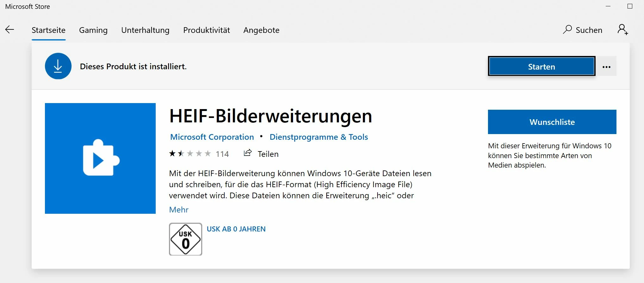Open the account sign-in icon
The image size is (644, 283).
(x=622, y=30)
